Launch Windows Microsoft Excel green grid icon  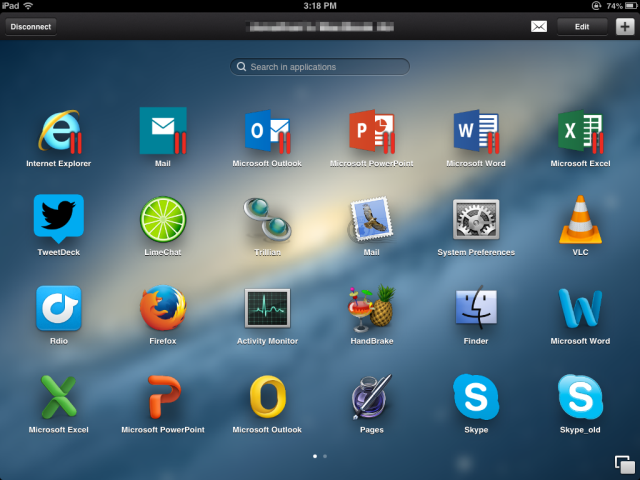click(x=580, y=131)
